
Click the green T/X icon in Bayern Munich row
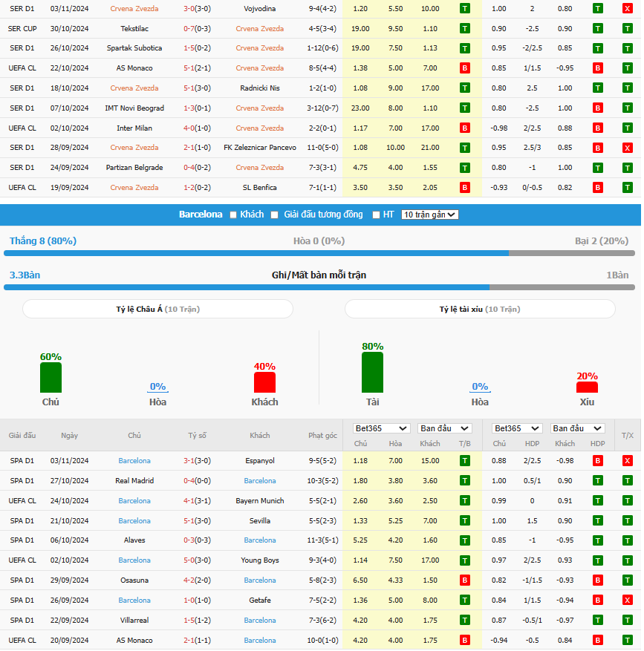click(x=628, y=501)
